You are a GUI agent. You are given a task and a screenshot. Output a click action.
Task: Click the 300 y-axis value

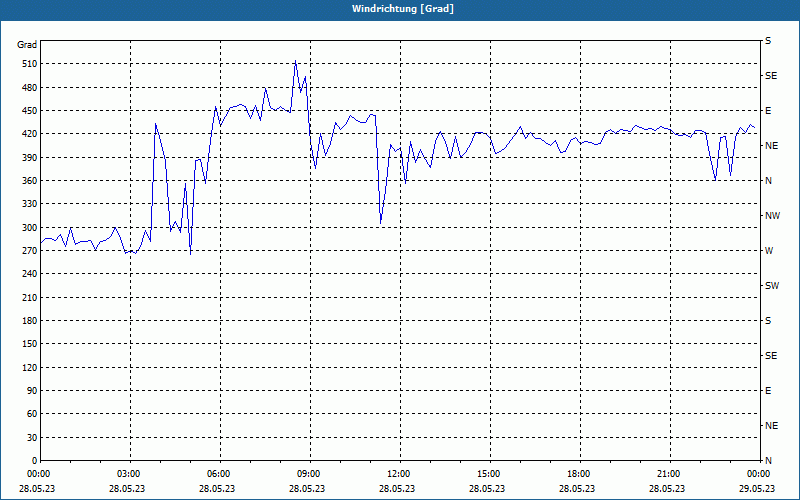pyautogui.click(x=29, y=228)
